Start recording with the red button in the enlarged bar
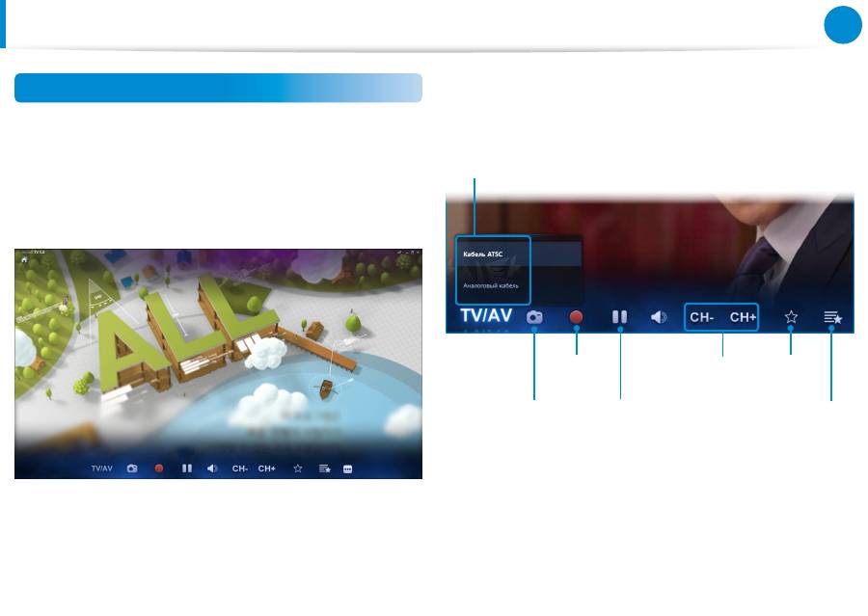868x616 pixels. pyautogui.click(x=577, y=316)
